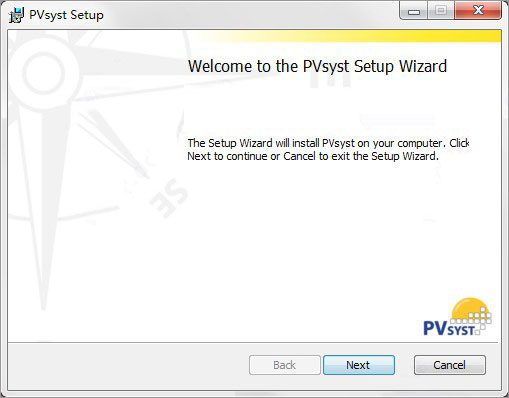The width and height of the screenshot is (509, 398).
Task: Cancel the PVsyst installation
Action: [x=450, y=365]
